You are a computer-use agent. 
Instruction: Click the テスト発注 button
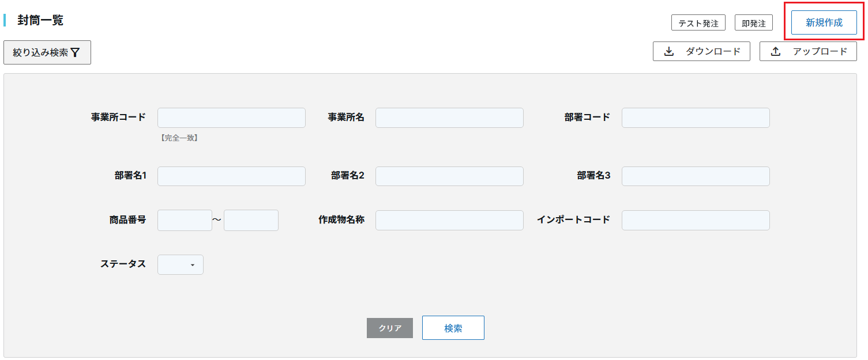(x=698, y=23)
